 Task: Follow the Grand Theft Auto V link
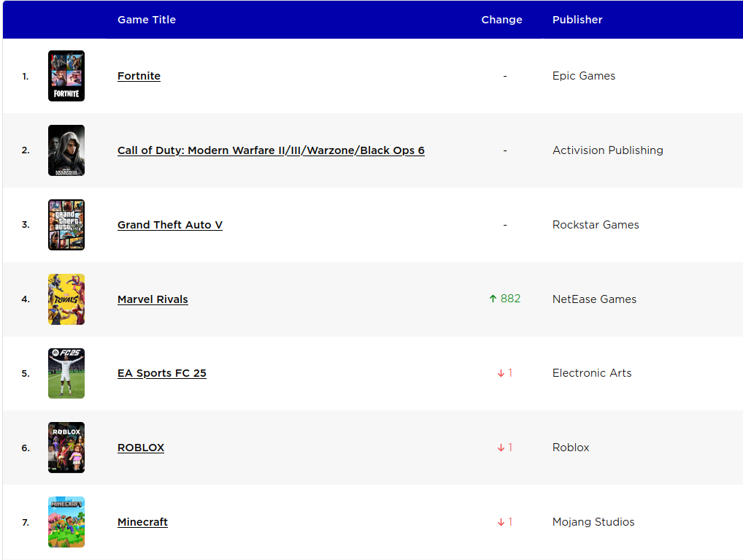pyautogui.click(x=170, y=225)
